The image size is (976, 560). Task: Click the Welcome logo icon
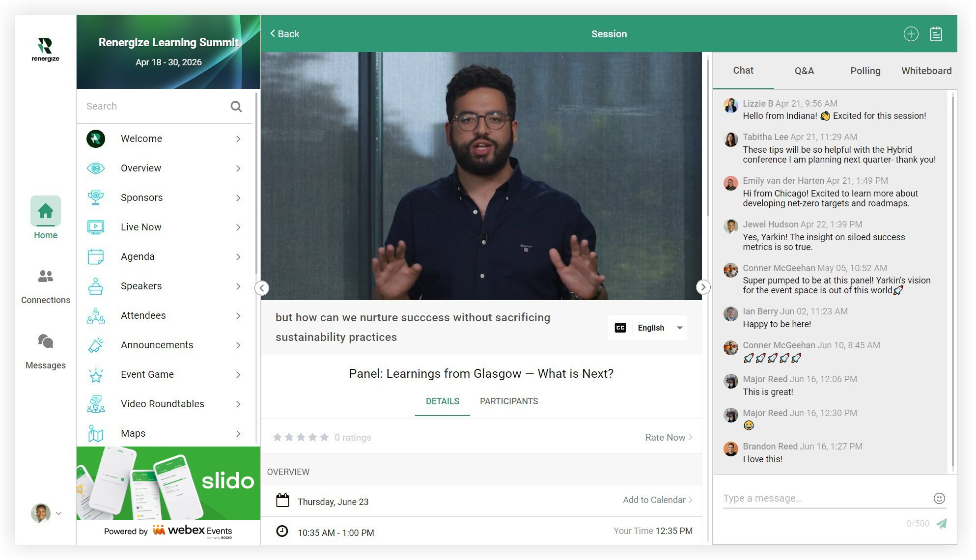point(96,139)
